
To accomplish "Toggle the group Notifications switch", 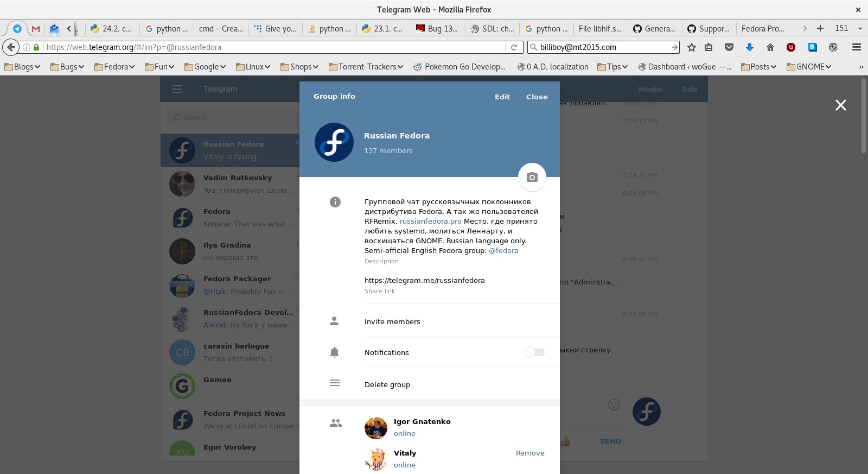I will (x=534, y=352).
